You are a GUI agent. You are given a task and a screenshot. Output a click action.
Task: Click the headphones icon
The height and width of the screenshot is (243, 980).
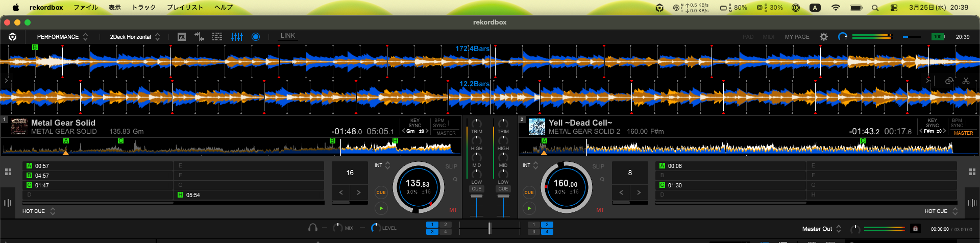click(x=313, y=228)
